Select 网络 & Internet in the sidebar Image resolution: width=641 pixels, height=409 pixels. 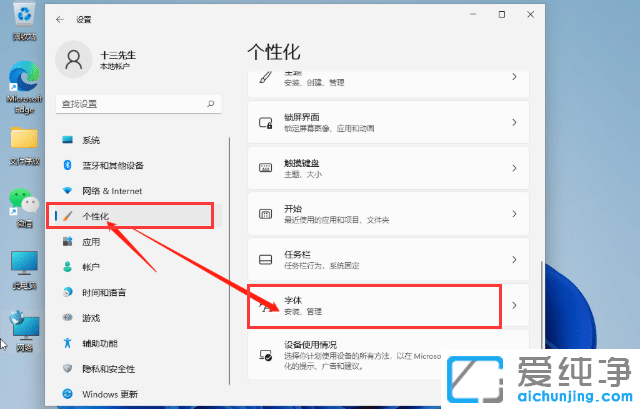pyautogui.click(x=139, y=191)
